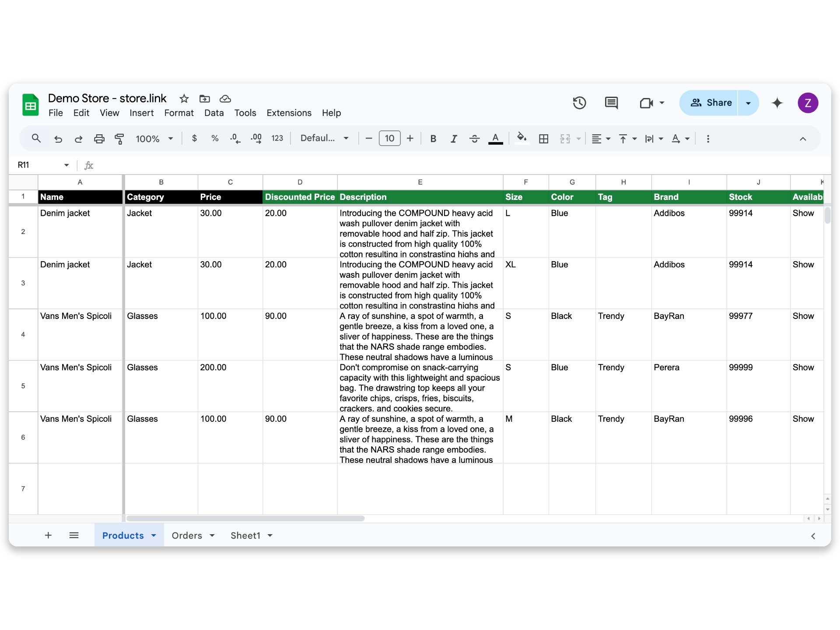Click the print icon in toolbar

pyautogui.click(x=99, y=139)
